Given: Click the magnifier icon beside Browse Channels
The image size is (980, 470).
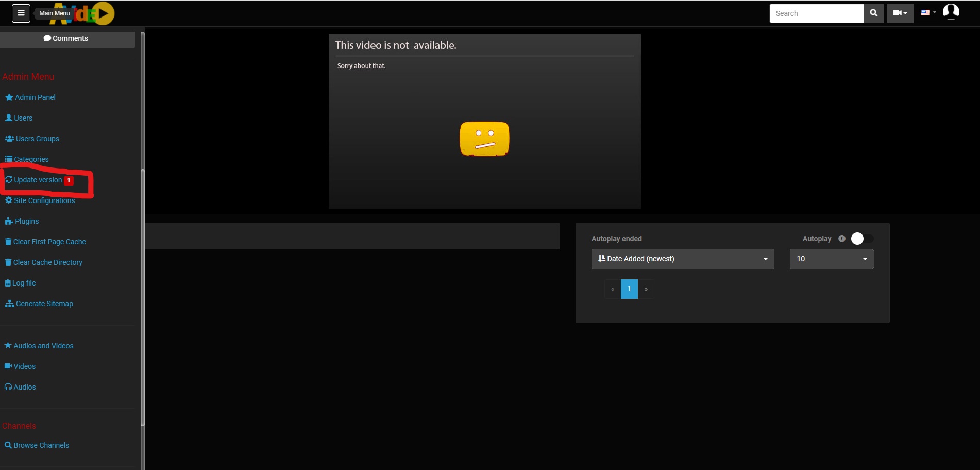Looking at the screenshot, I should [8, 445].
